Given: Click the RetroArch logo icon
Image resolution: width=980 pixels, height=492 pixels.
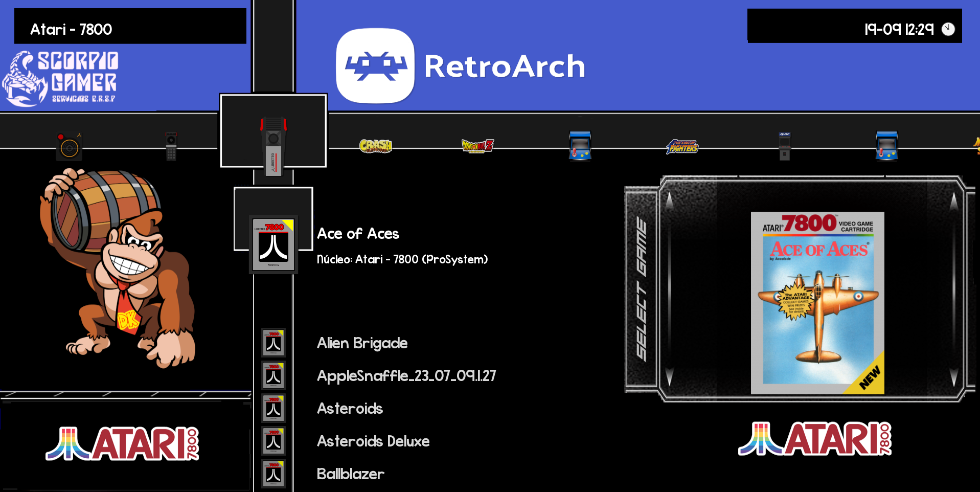Looking at the screenshot, I should 375,66.
